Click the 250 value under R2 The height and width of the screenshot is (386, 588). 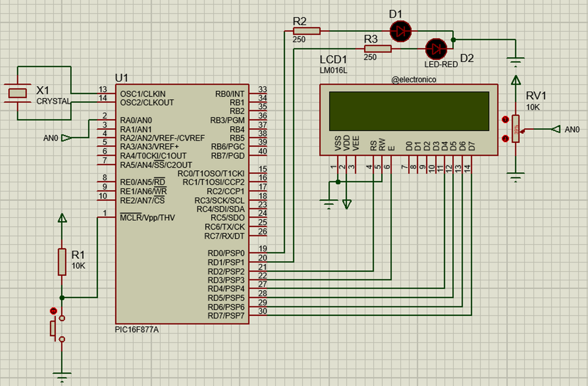click(x=299, y=39)
